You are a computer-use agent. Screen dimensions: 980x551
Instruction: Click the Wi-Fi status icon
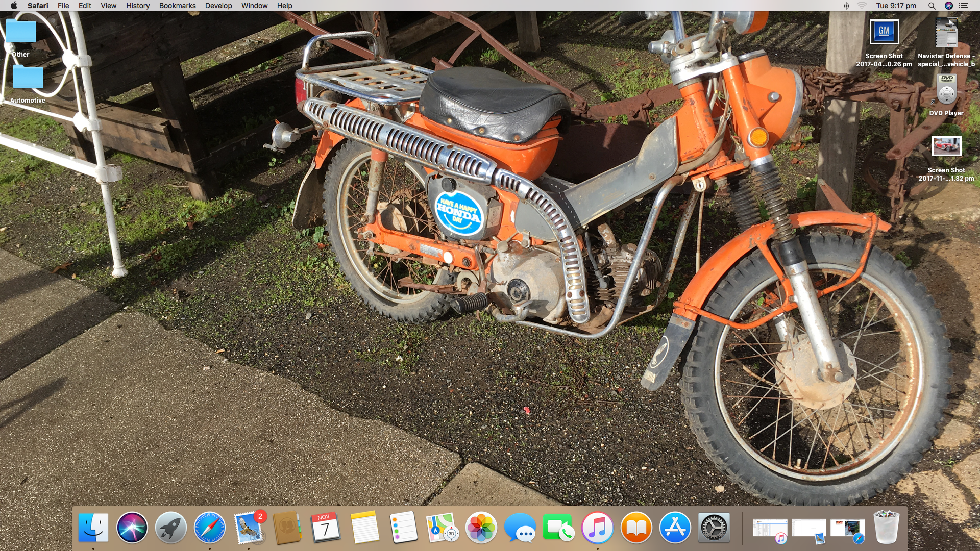862,6
